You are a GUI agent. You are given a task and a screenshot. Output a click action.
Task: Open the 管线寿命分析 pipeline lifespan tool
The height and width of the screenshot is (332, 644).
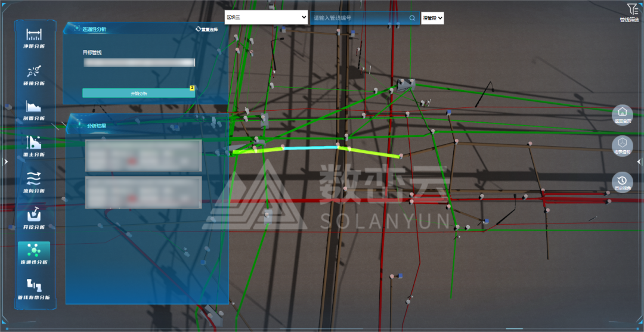33,289
